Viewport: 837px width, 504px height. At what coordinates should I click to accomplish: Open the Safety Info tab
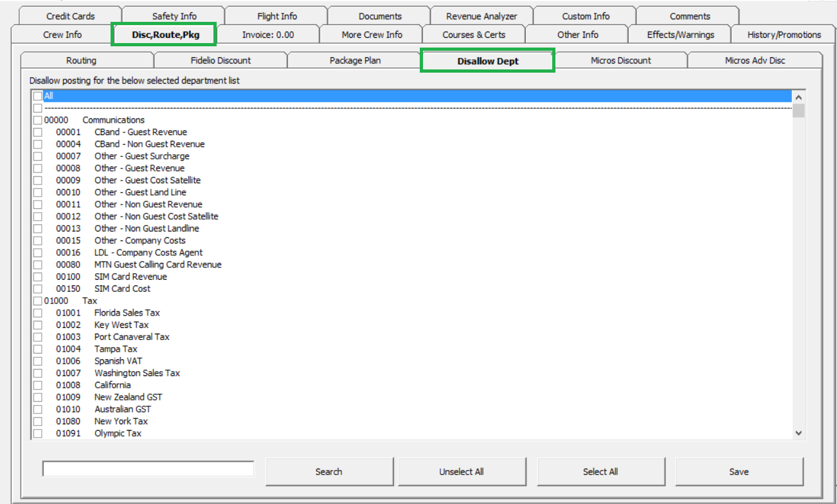click(x=172, y=15)
